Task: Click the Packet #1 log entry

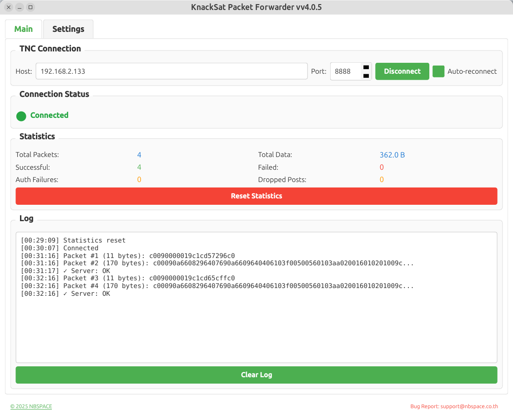Action: pos(128,256)
